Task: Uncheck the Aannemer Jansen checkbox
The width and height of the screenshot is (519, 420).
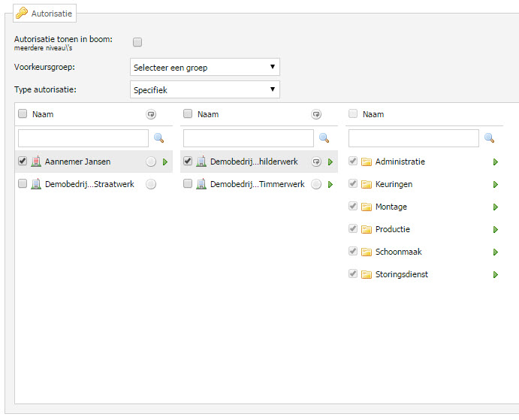Action: point(23,161)
